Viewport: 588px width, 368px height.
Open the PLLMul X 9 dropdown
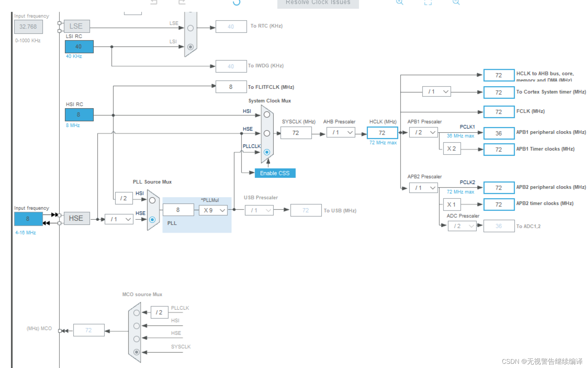(x=213, y=210)
